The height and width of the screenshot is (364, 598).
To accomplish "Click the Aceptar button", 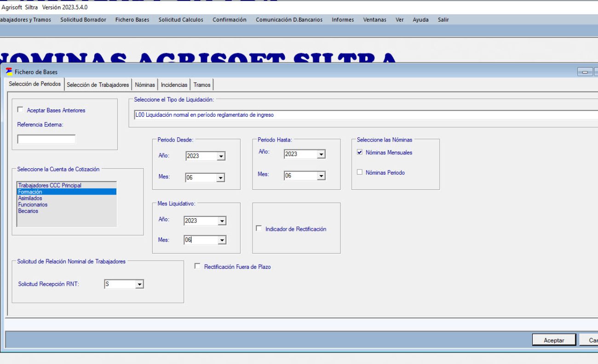I will point(554,340).
